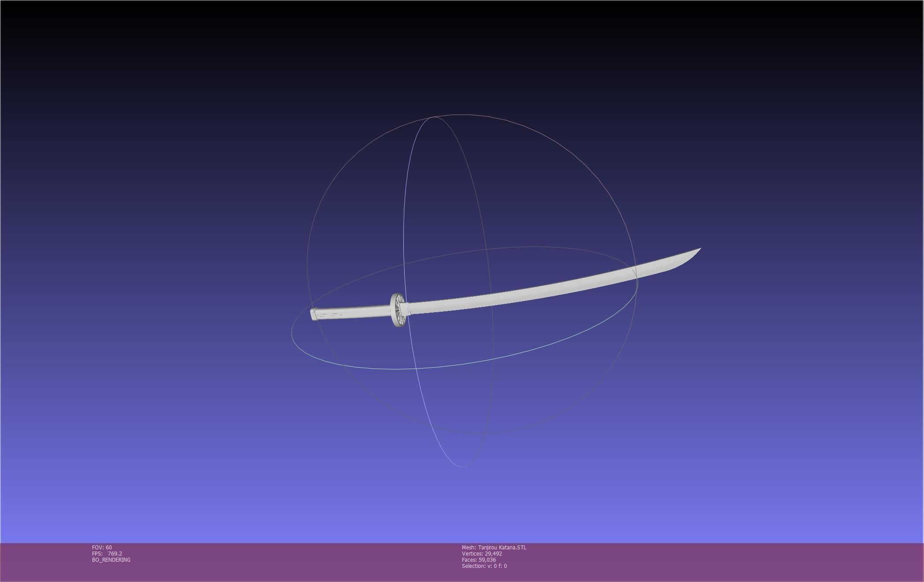The image size is (924, 582).
Task: Click the 'Selection: v: 0 f: 0' text
Action: (x=484, y=566)
